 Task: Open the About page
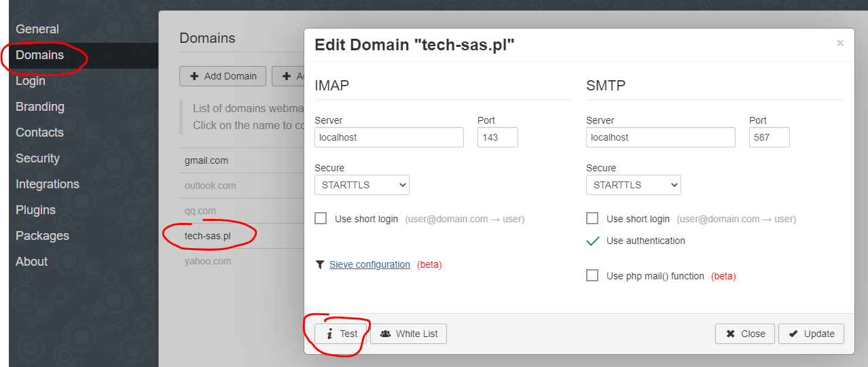pos(31,262)
